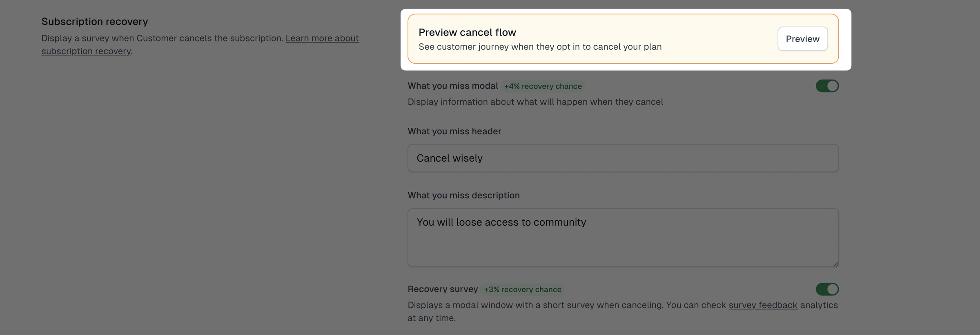The width and height of the screenshot is (980, 335).
Task: Open the Learn more about subscription recovery link
Action: tap(200, 44)
